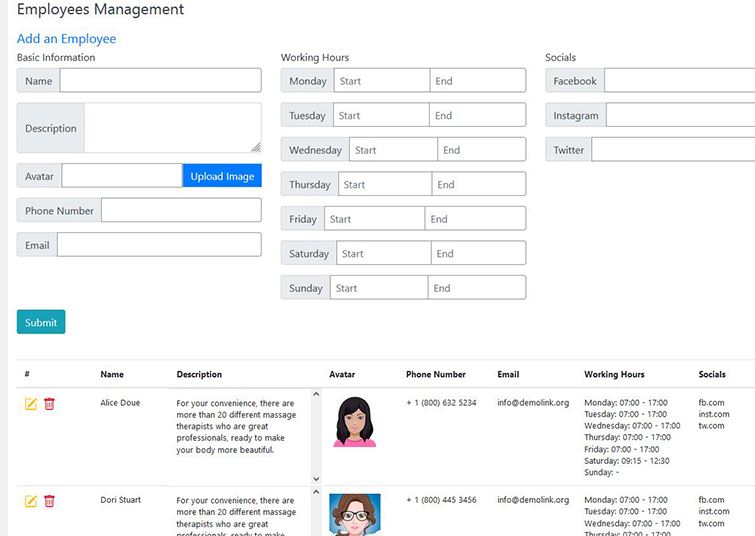Focus Wednesday End time field
The image size is (755, 536).
click(x=482, y=149)
